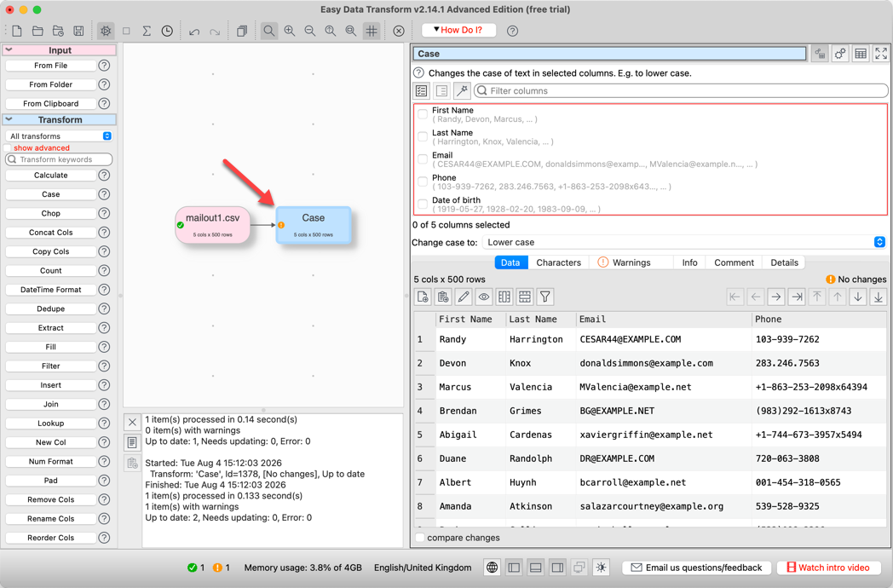
Task: Check the First Name column checkbox
Action: pos(423,114)
